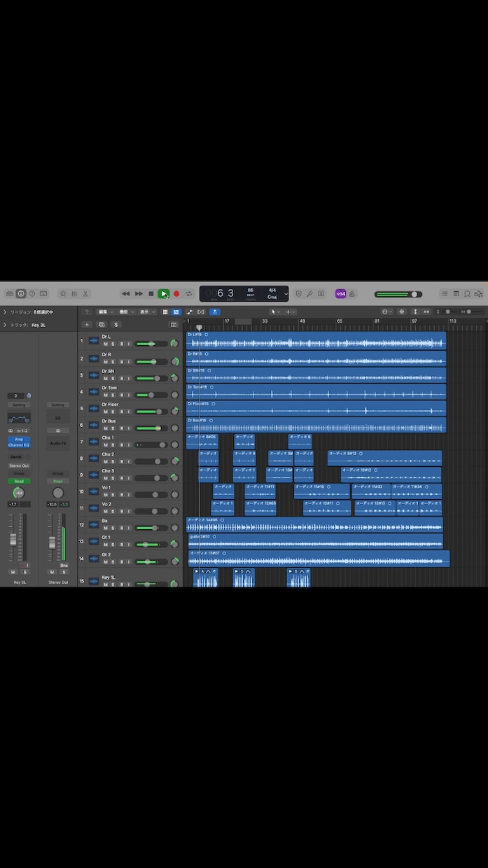Open the Mixer faders icon
The width and height of the screenshot is (488, 868).
pyautogui.click(x=74, y=294)
